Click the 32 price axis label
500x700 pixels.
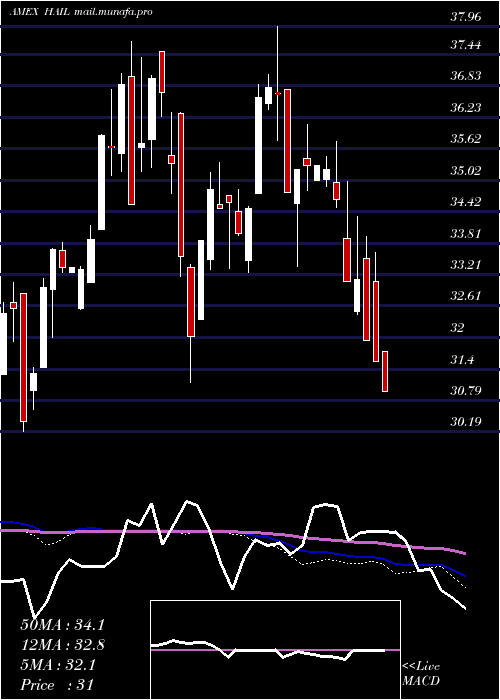pyautogui.click(x=458, y=328)
